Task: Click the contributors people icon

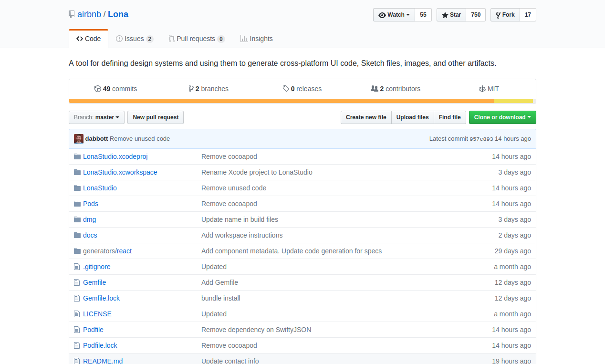Action: click(x=375, y=89)
